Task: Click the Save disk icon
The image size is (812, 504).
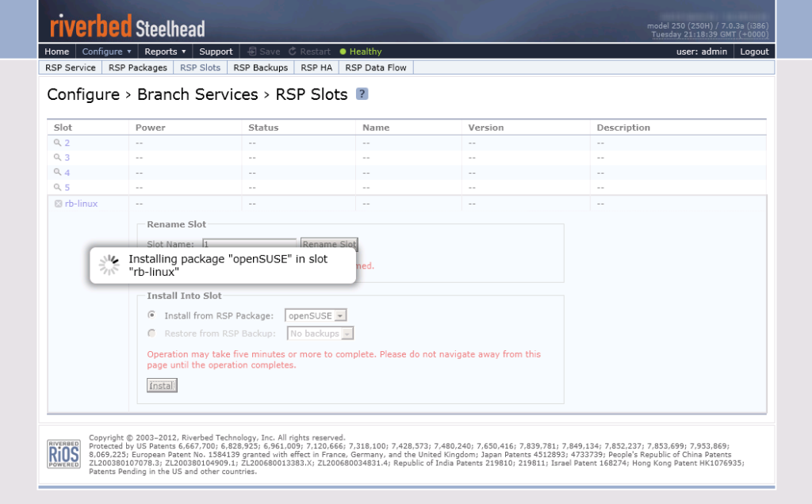Action: [x=252, y=52]
